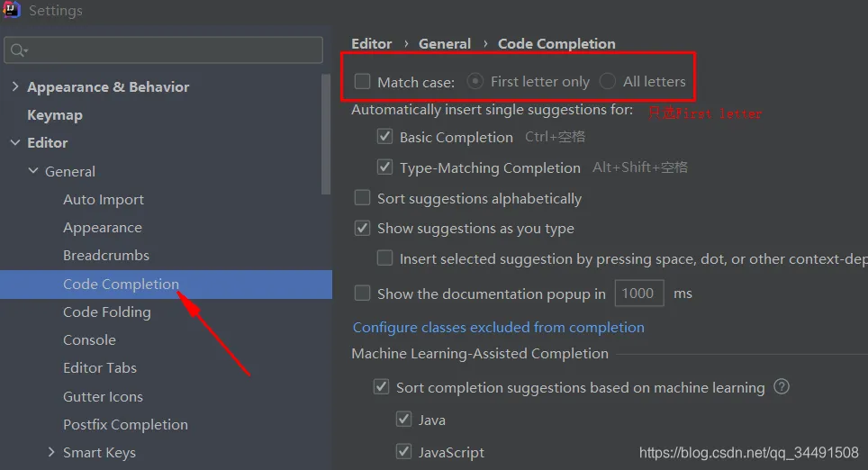Click the General breadcrumb in the header
Screen dimensions: 868x470
tap(445, 44)
